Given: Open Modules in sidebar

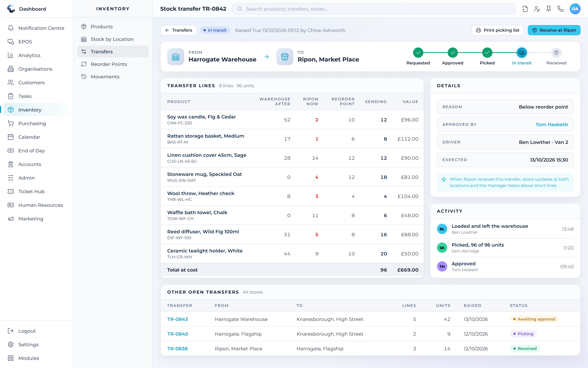Looking at the screenshot, I should [x=36, y=358].
